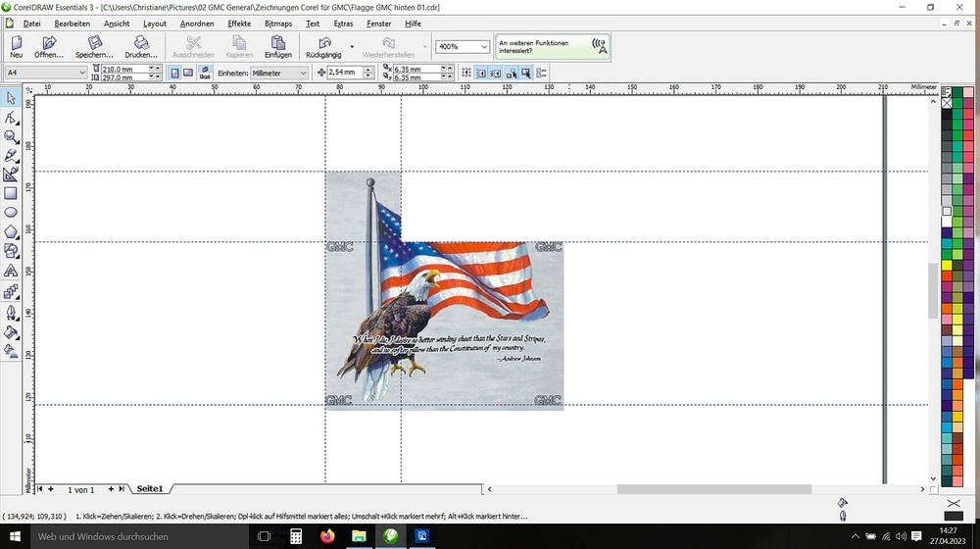Open the Fill bucket tool flyout
Viewport: 980px width, 549px height.
11,332
